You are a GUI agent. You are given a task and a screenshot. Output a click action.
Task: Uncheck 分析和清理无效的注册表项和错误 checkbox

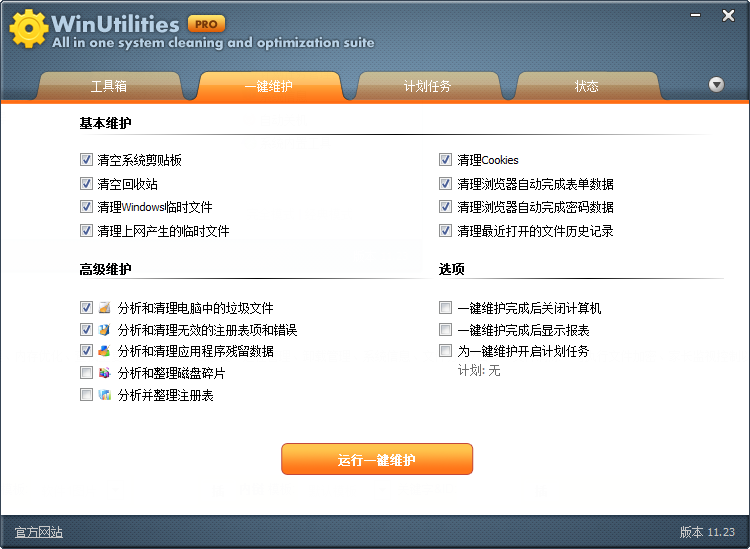pos(86,329)
